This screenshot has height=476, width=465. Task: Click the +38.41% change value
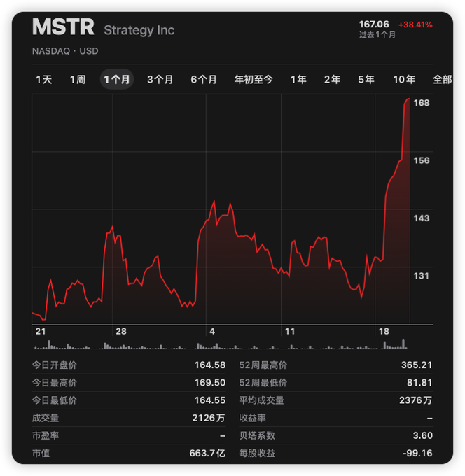415,24
